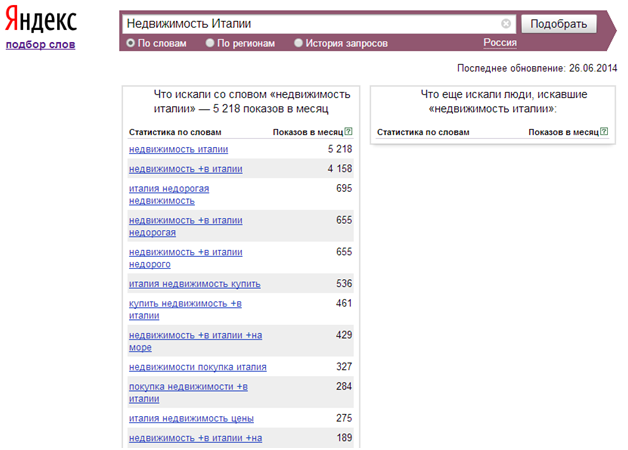Open the 'Россия' region link
The width and height of the screenshot is (628, 450).
coord(500,42)
